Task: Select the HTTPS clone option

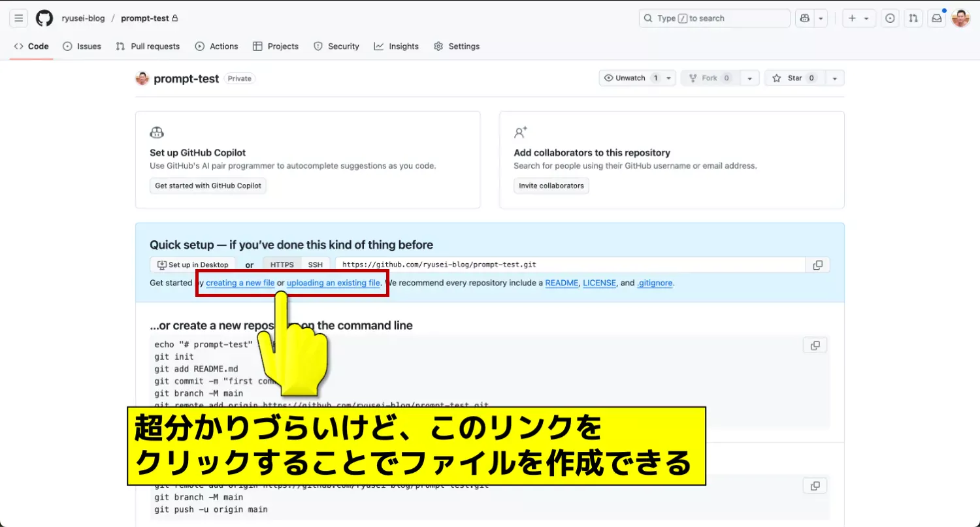Action: click(282, 264)
